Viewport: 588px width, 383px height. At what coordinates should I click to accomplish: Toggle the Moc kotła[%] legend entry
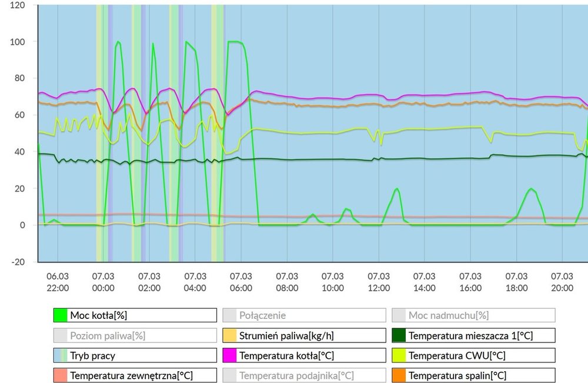click(x=134, y=315)
